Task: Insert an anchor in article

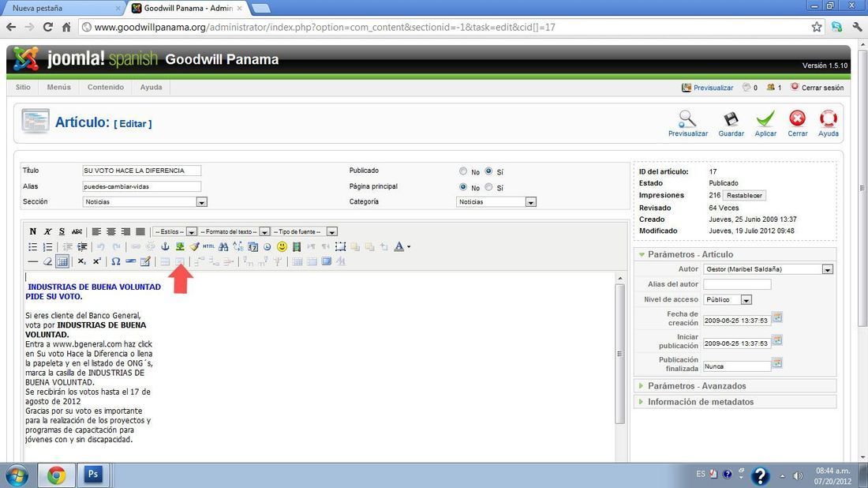Action: [x=165, y=246]
